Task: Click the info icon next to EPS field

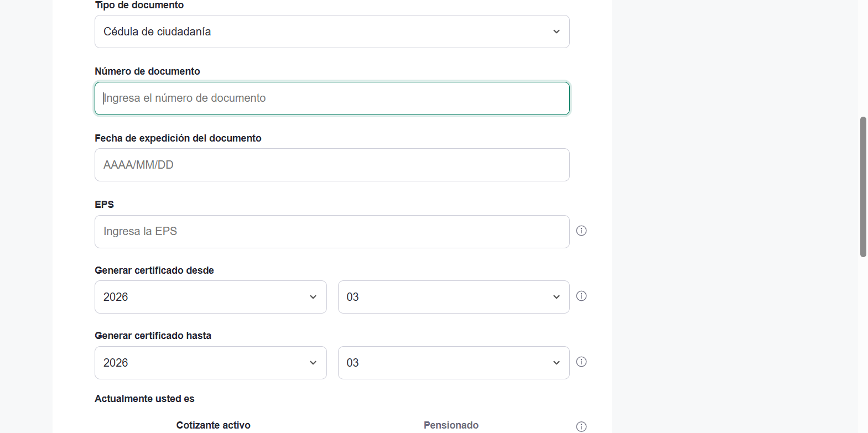Action: (581, 231)
